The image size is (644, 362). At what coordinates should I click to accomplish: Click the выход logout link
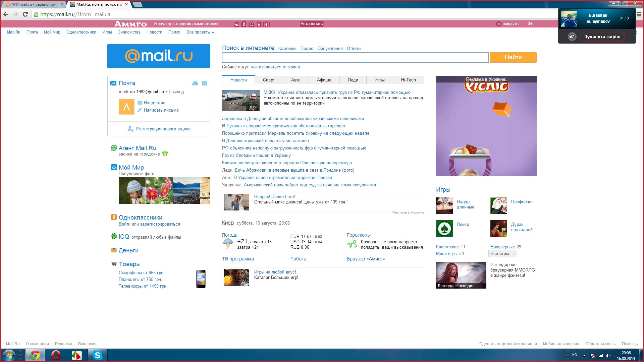tap(177, 92)
